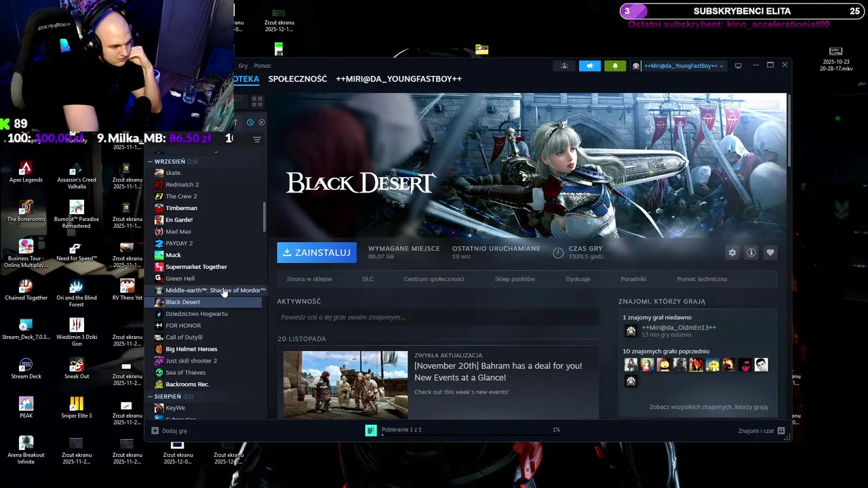
Task: Select Sea of Thieves in the library
Action: tap(185, 372)
